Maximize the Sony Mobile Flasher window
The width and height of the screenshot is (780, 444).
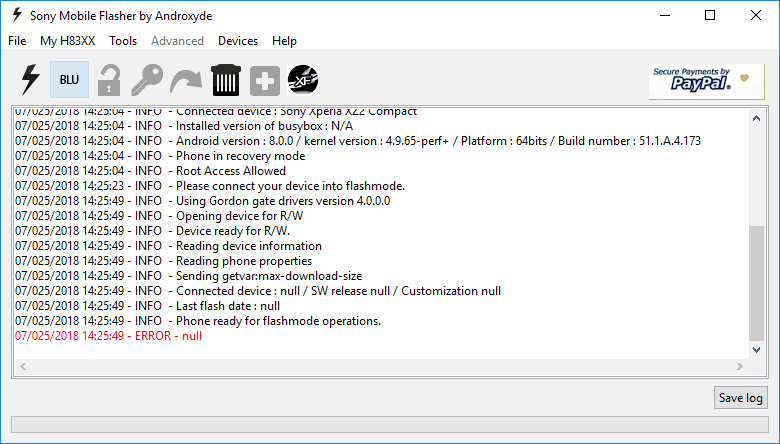710,15
